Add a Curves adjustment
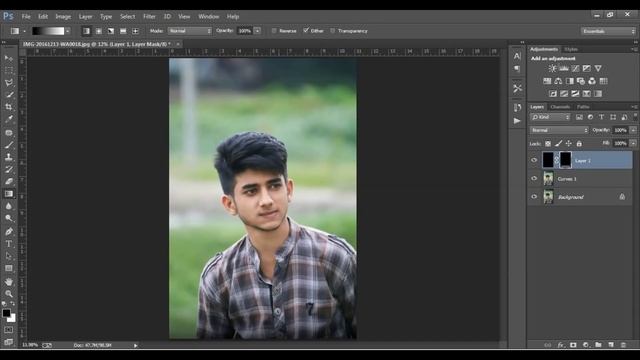 tap(575, 69)
